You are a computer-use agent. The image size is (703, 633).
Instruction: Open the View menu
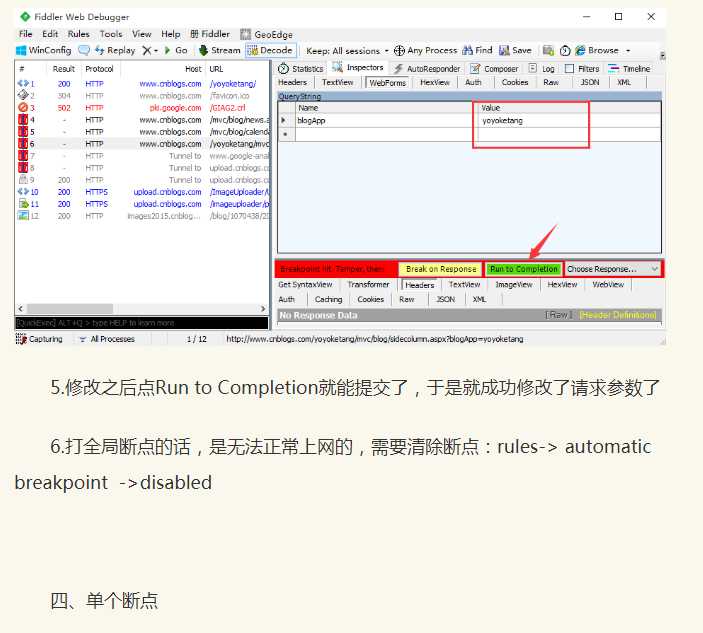[142, 34]
